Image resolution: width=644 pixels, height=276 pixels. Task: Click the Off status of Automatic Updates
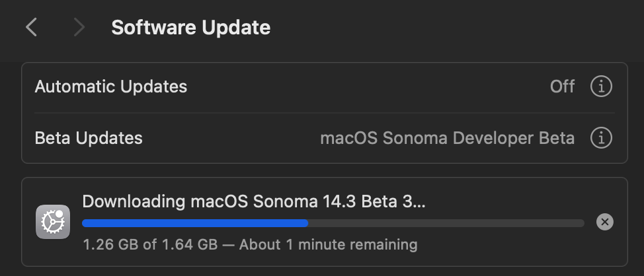[562, 86]
